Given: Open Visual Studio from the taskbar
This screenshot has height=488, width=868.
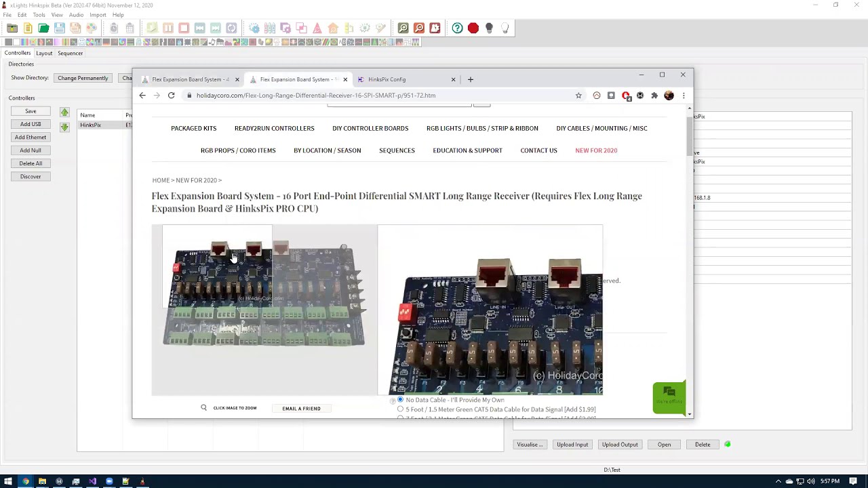Looking at the screenshot, I should [x=92, y=481].
